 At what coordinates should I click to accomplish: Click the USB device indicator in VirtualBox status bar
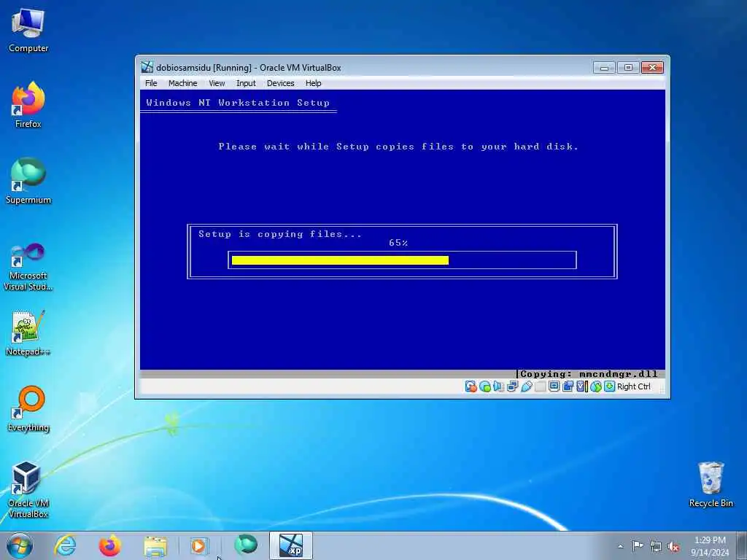tap(527, 386)
